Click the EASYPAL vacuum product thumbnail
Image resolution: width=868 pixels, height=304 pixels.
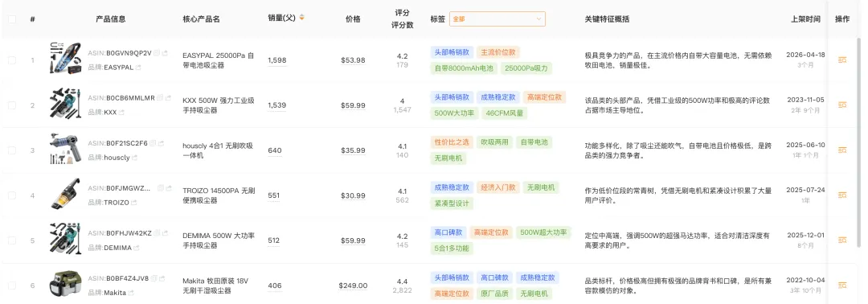click(65, 58)
